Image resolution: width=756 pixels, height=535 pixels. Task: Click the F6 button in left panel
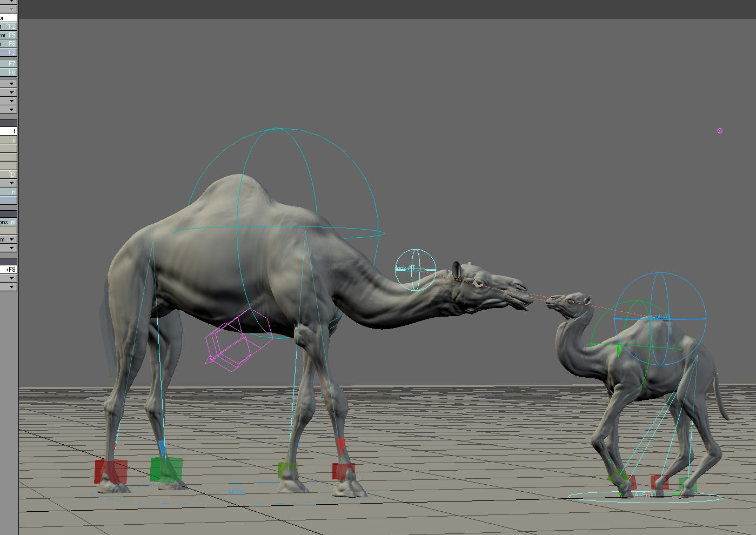tap(8, 43)
